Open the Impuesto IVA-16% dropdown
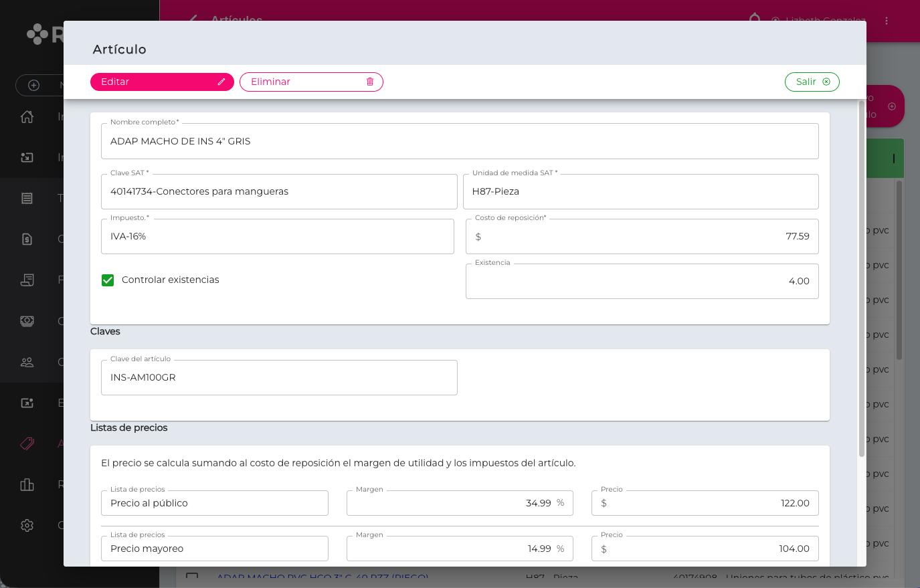The image size is (920, 588). pos(278,236)
